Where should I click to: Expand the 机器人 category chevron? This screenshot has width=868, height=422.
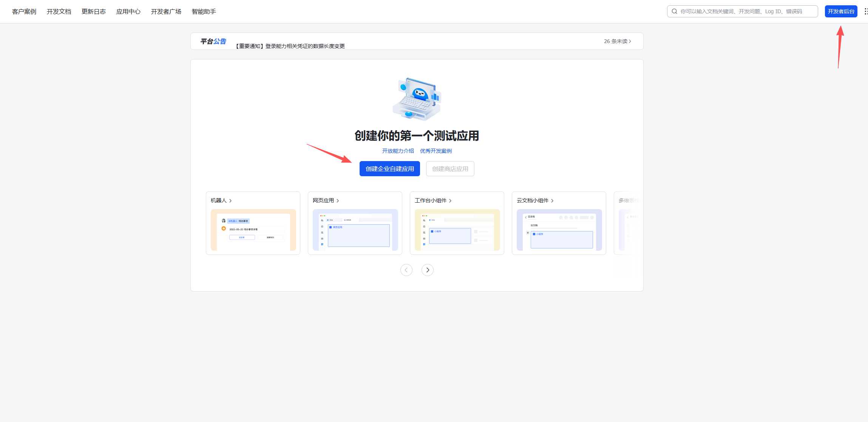click(x=231, y=200)
